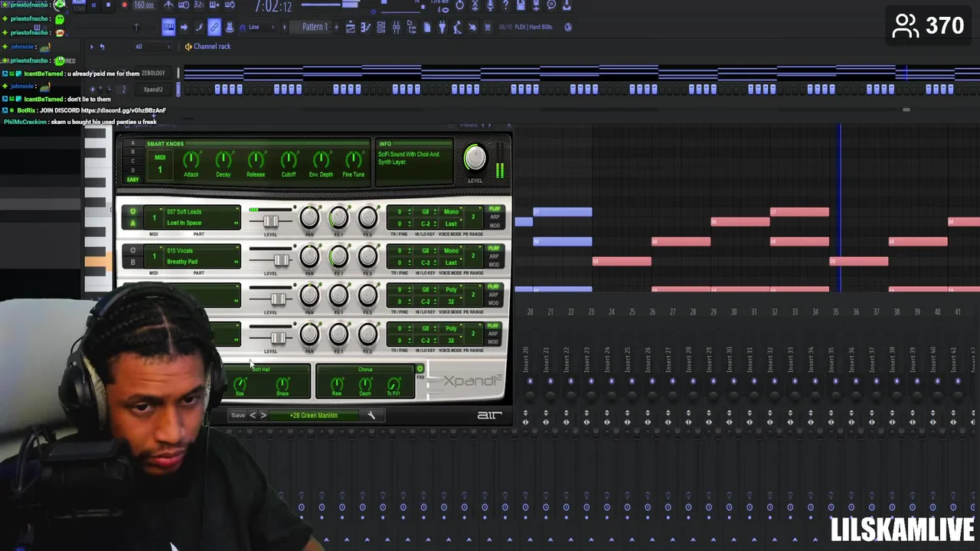Open part A Mono voice mode dropdown
This screenshot has height=551, width=980.
(x=451, y=212)
